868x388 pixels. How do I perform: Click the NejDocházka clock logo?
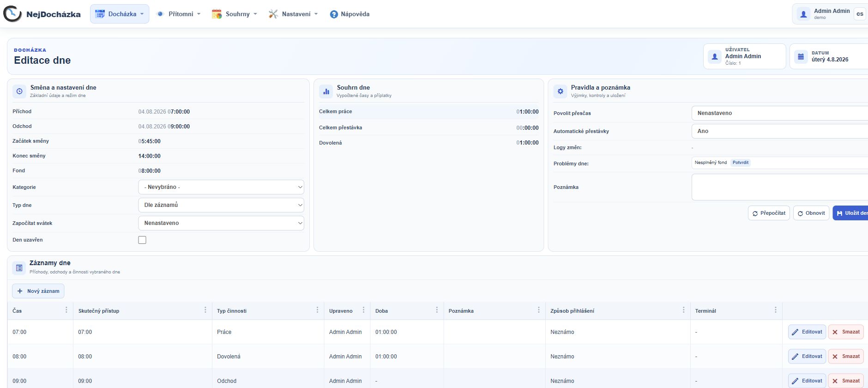tap(12, 14)
